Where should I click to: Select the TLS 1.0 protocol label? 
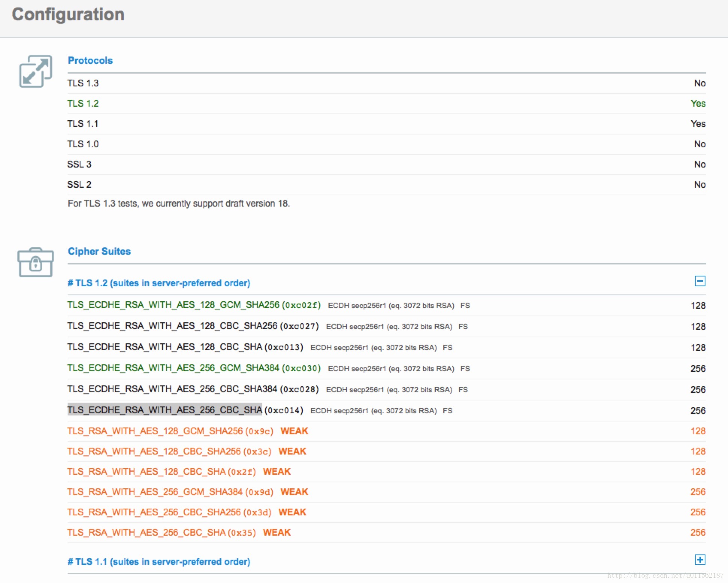83,144
